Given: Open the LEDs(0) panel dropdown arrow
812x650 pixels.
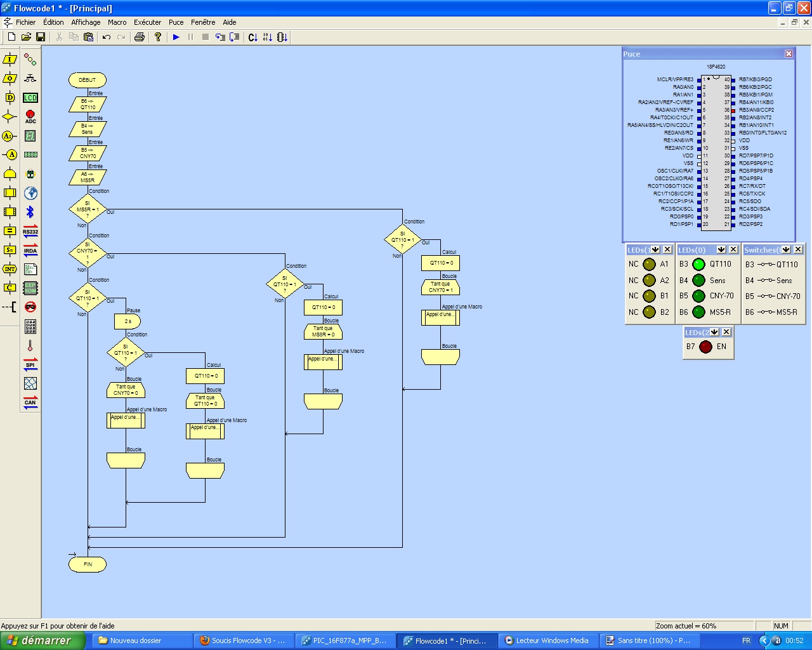Looking at the screenshot, I should pos(721,249).
